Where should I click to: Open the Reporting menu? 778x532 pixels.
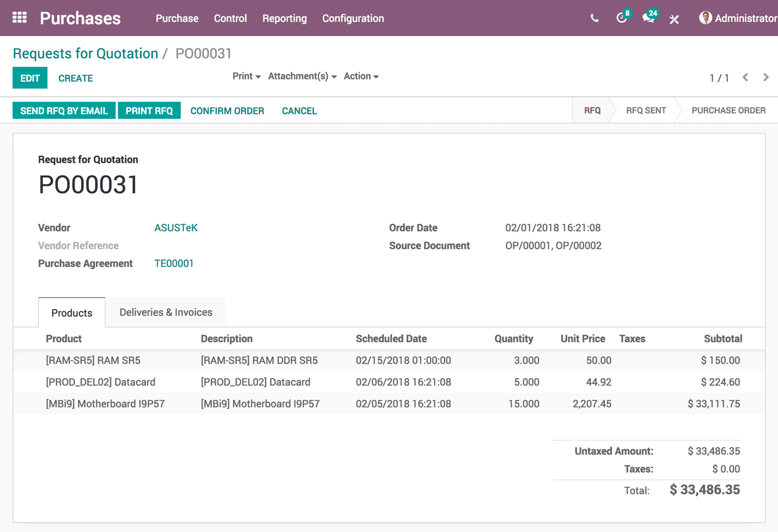coord(285,18)
